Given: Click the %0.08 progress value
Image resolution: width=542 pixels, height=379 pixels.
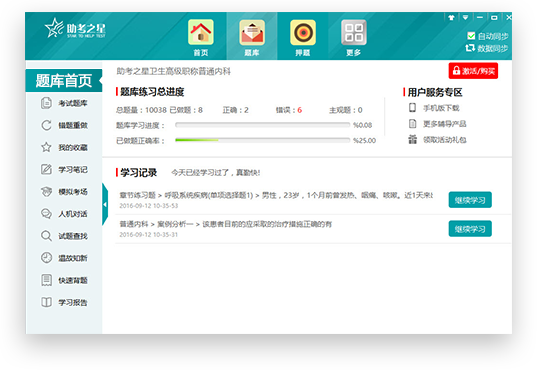Looking at the screenshot, I should 362,125.
